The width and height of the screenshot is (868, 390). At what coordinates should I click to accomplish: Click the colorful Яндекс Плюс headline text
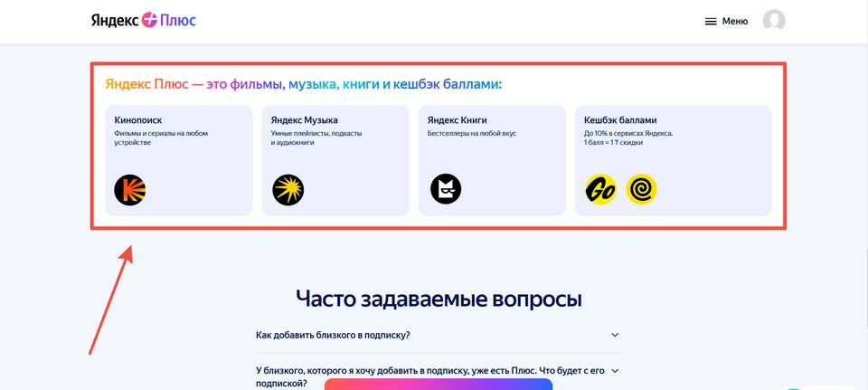click(304, 85)
